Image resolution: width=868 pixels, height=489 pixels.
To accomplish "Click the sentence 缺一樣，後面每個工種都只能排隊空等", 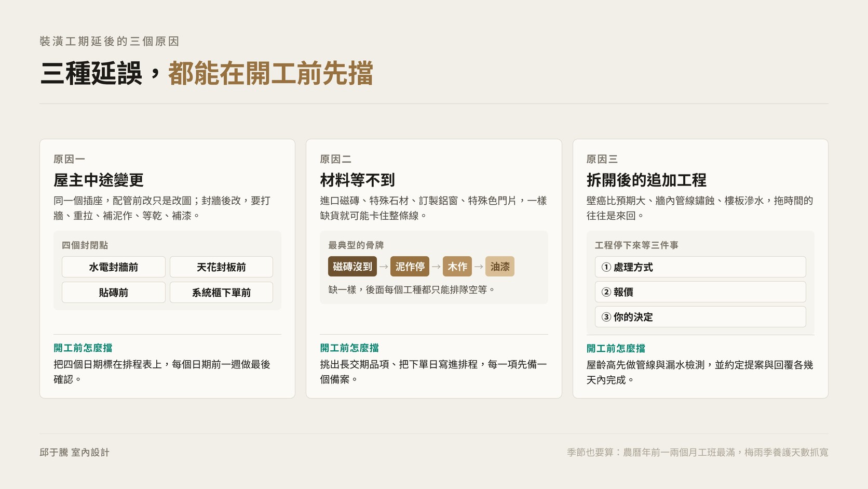I will tap(411, 290).
